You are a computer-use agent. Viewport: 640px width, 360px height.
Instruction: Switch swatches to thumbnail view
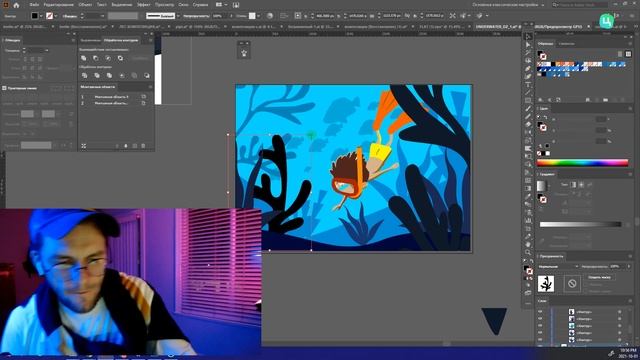click(x=628, y=53)
